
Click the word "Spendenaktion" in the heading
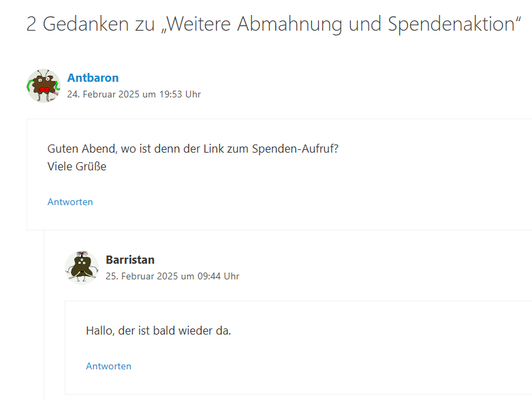pos(449,24)
